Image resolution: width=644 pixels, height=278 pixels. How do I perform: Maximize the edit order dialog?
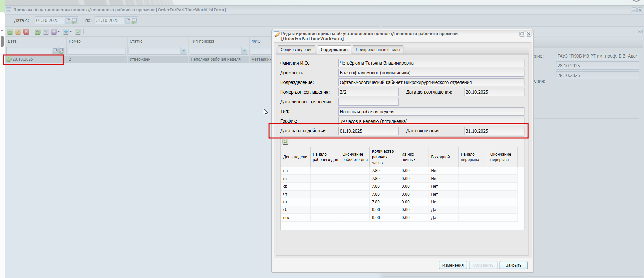522,34
